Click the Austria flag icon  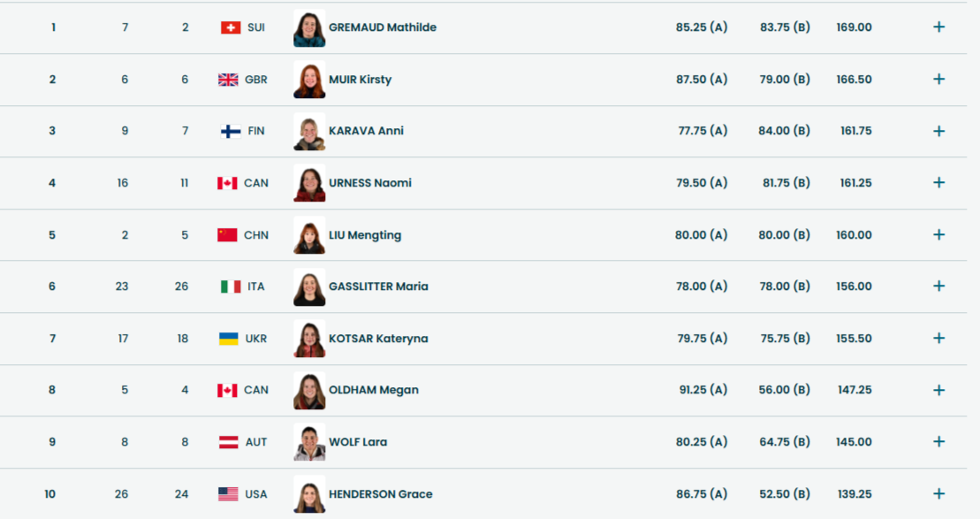(x=229, y=442)
